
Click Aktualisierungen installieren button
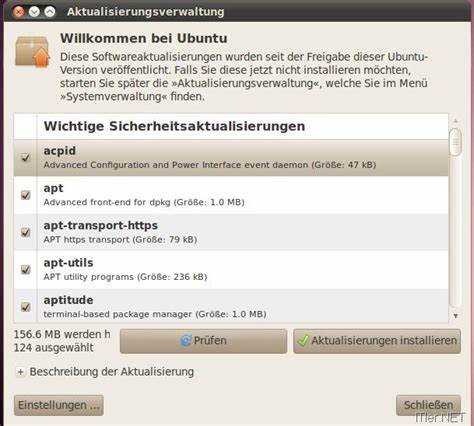(377, 341)
